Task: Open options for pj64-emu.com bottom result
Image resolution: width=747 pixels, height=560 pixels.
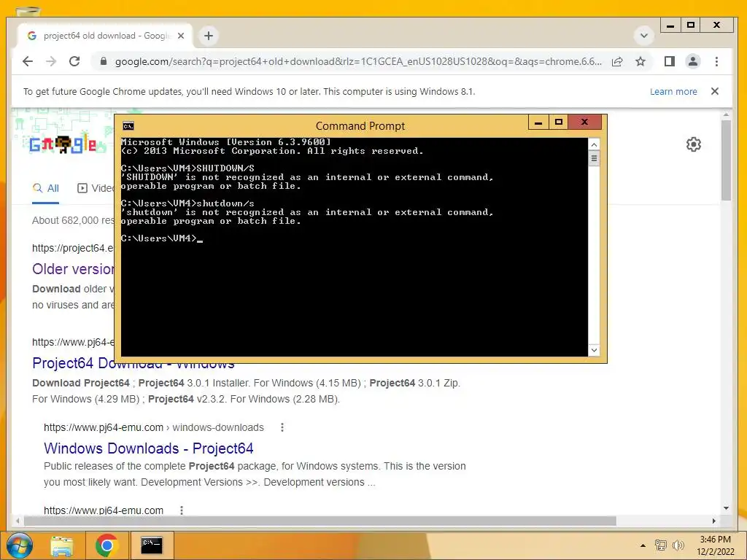Action: [x=182, y=510]
